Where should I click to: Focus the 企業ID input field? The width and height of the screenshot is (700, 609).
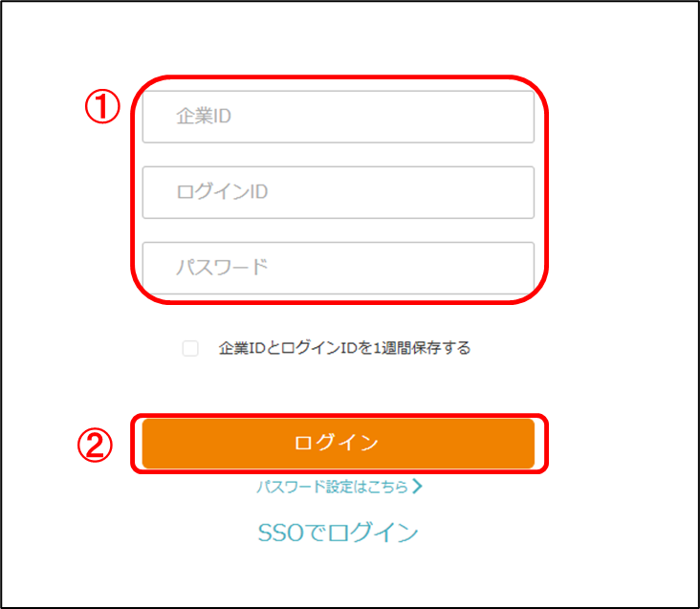coord(339,117)
